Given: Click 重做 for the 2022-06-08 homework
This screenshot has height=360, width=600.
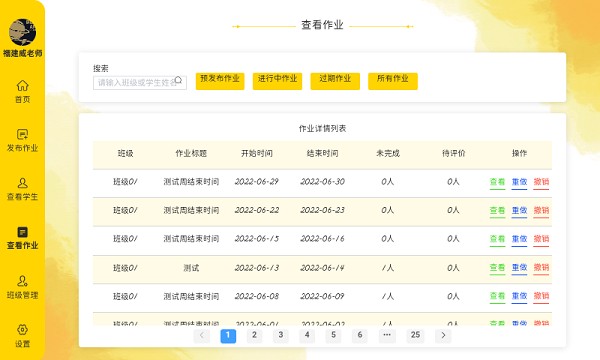Looking at the screenshot, I should pos(519,296).
